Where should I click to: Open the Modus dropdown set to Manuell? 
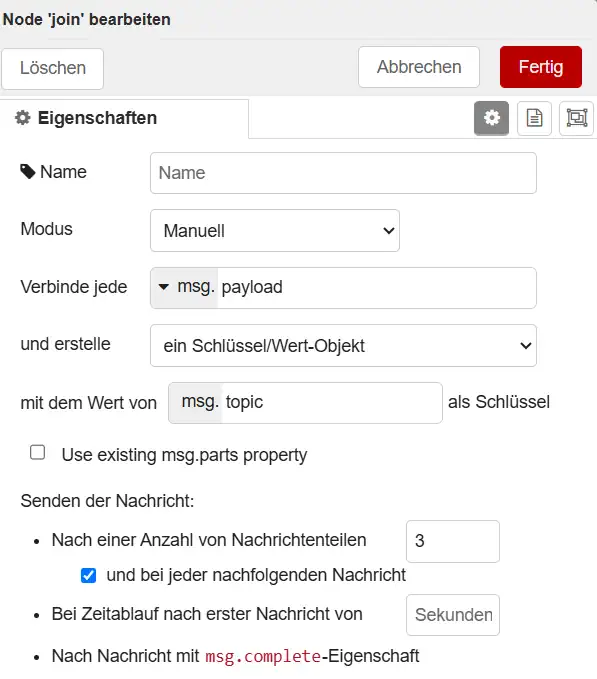point(275,231)
